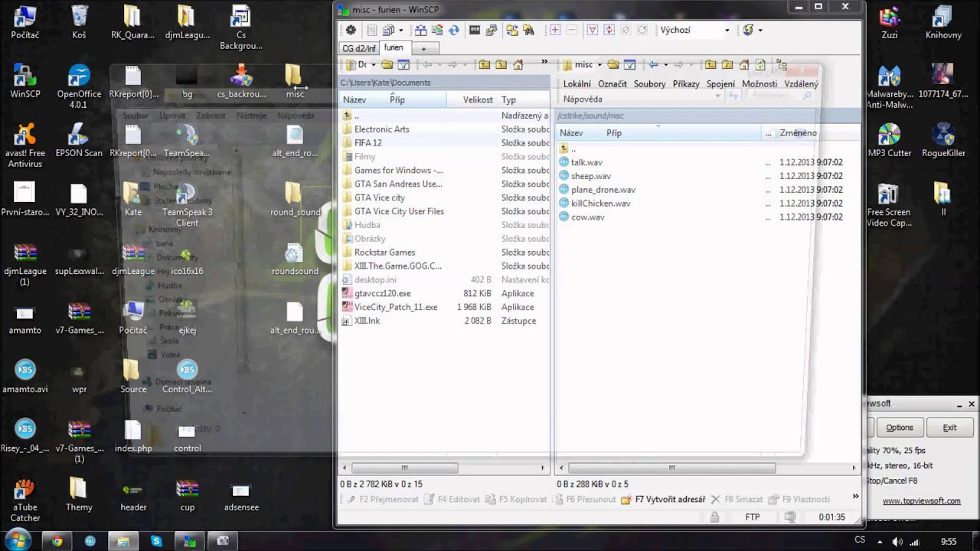
Task: Open the black console terminal icon
Action: point(475,30)
